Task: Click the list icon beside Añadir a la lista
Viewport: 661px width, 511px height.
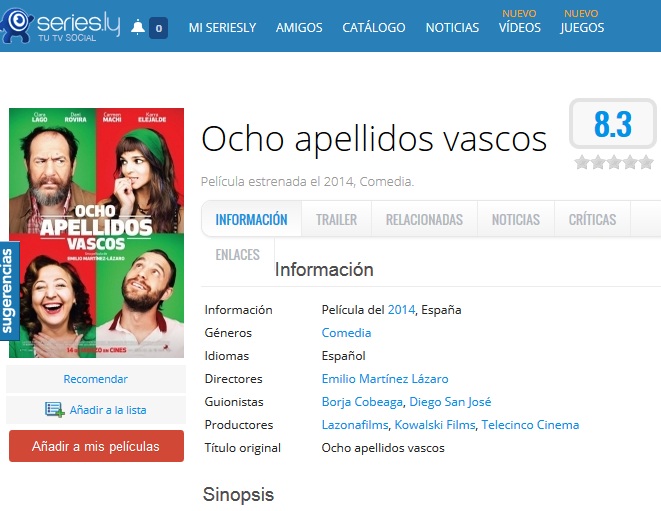Action: pos(54,409)
